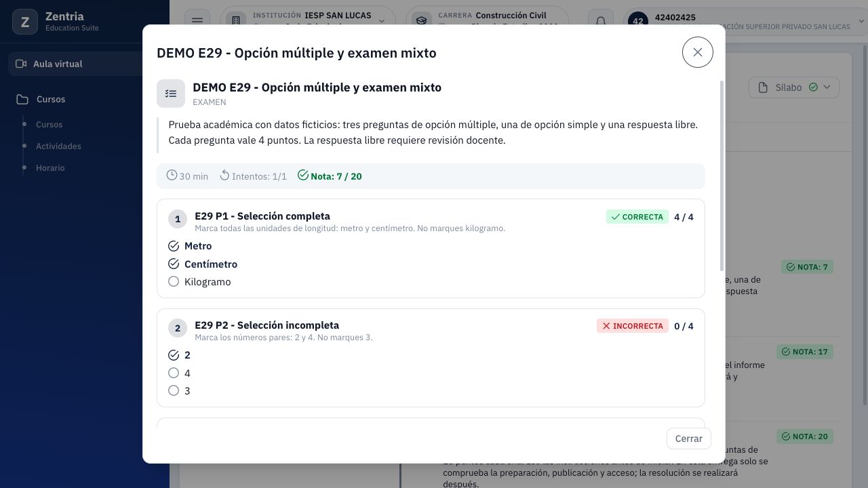Image resolution: width=868 pixels, height=488 pixels.
Task: Click the dialog's vertical scrollbar
Action: [722, 176]
